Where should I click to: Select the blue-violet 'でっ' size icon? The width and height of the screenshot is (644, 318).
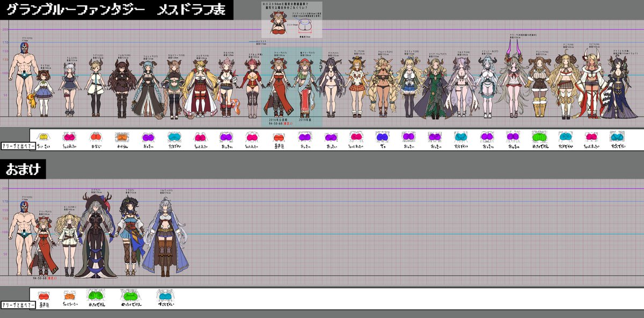(384, 137)
